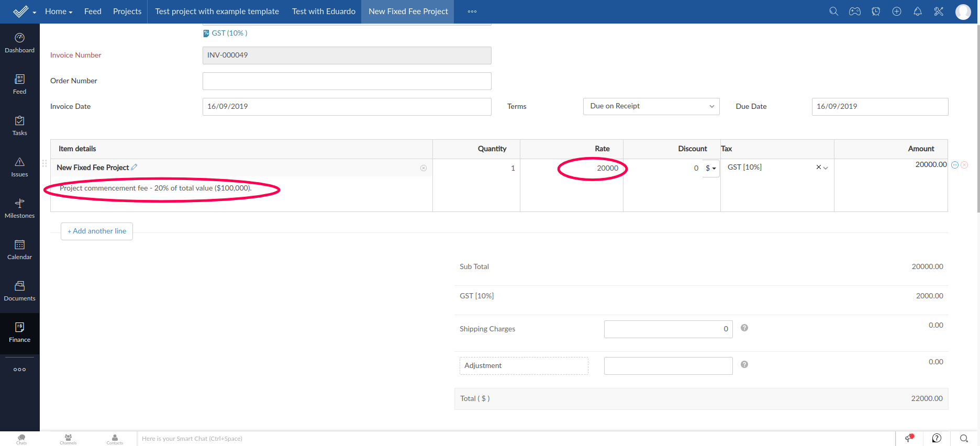
Task: Open the setup tools icon
Action: [x=939, y=11]
